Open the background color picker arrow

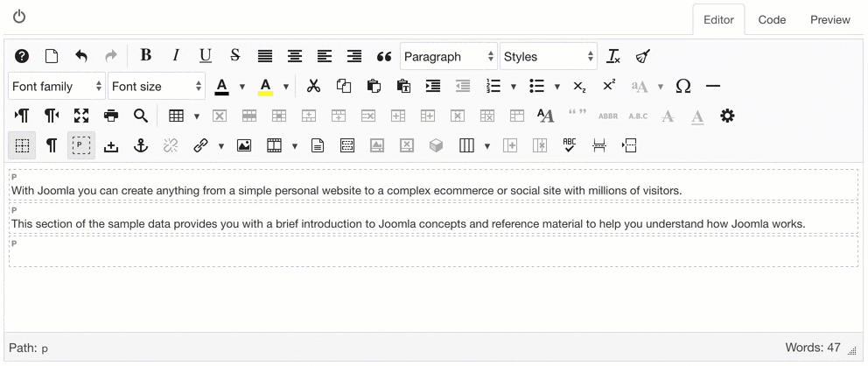(x=286, y=88)
